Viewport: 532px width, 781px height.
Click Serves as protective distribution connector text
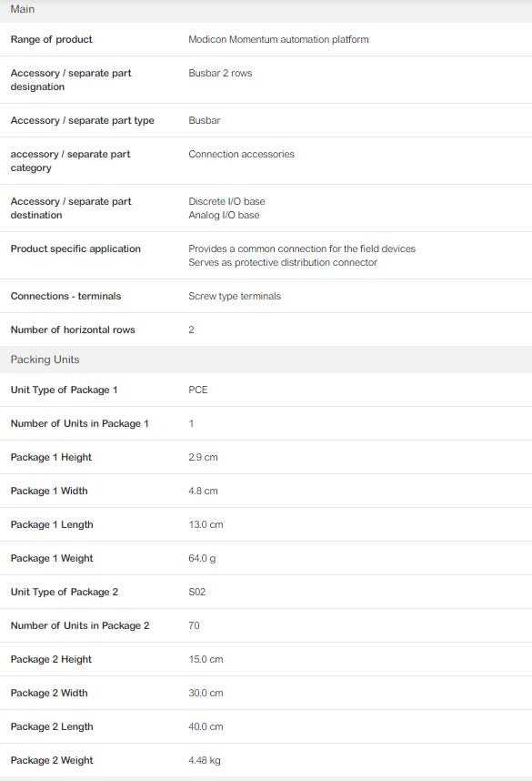coord(283,262)
